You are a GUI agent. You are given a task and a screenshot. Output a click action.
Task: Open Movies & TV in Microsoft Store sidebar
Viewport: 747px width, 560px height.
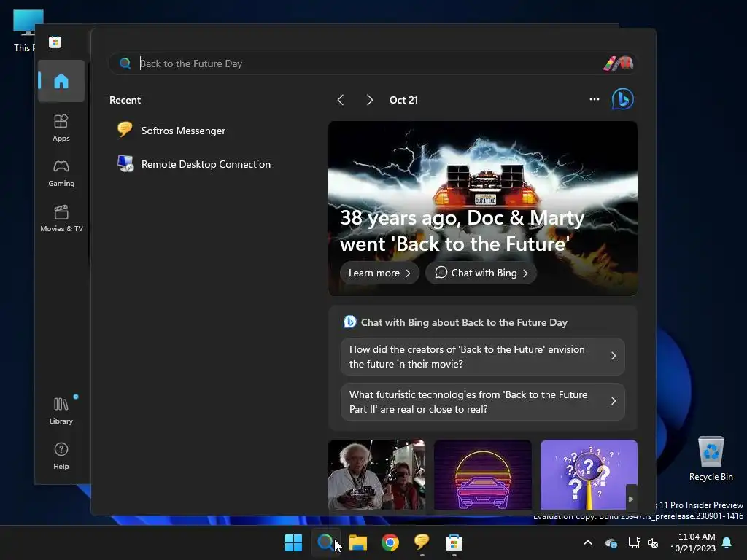click(61, 219)
